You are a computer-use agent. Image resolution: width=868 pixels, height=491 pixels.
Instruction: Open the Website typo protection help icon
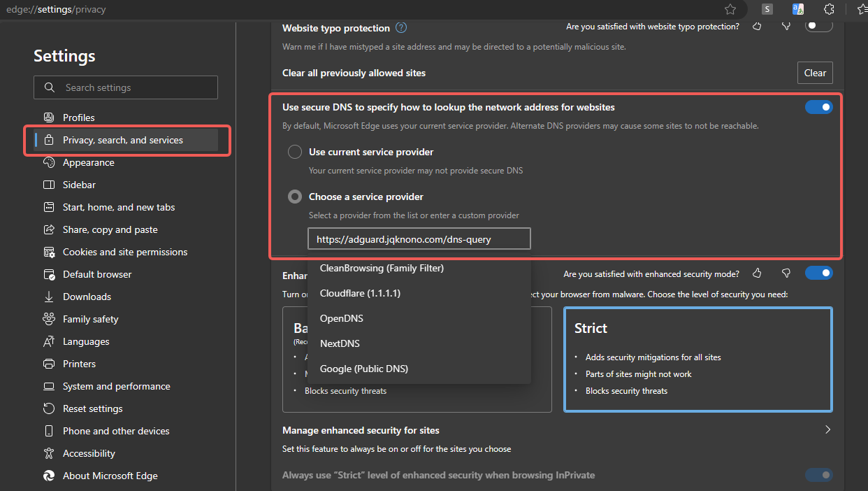point(401,28)
